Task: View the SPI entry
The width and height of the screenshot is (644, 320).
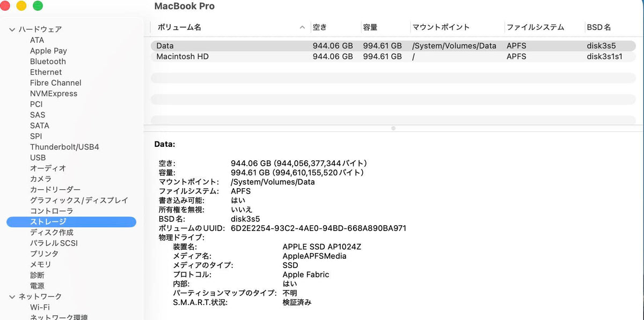Action: (36, 136)
